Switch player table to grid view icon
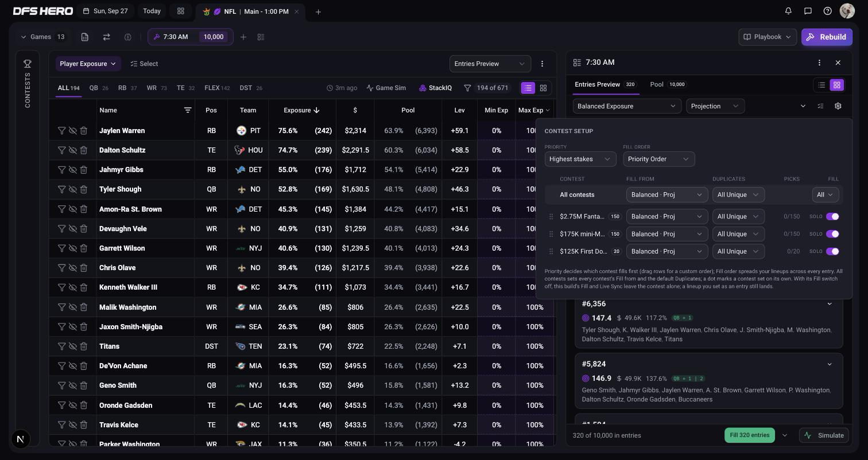Screen dimensions: 868x460 pyautogui.click(x=543, y=88)
